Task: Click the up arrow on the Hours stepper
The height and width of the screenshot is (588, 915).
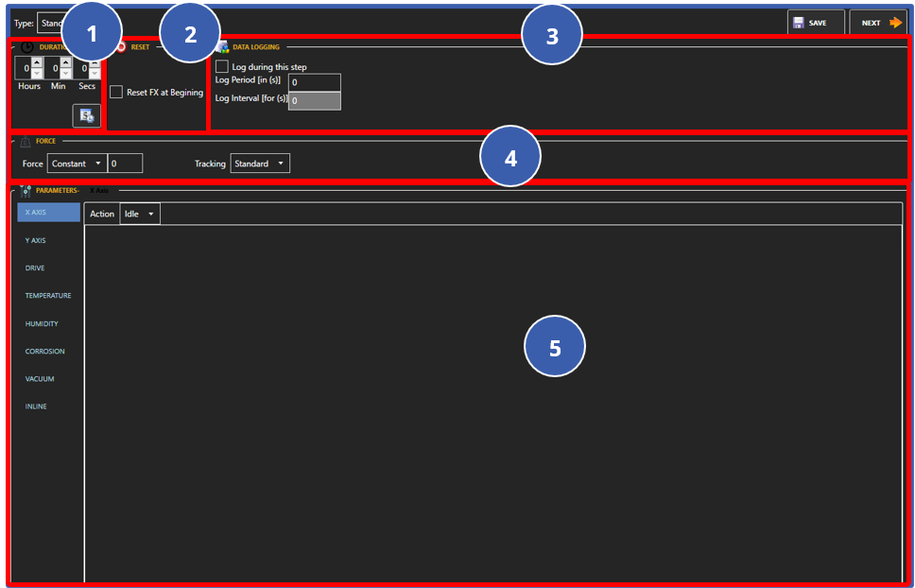Action: 36,62
